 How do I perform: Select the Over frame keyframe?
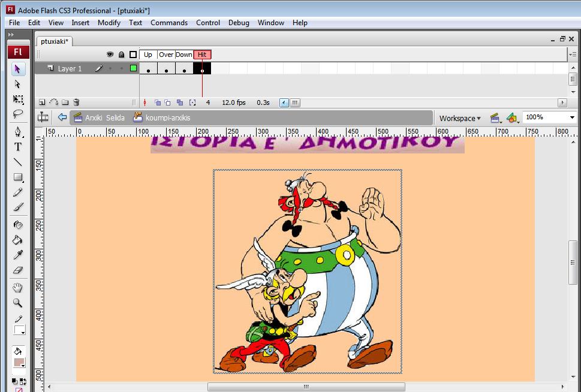[x=166, y=68]
